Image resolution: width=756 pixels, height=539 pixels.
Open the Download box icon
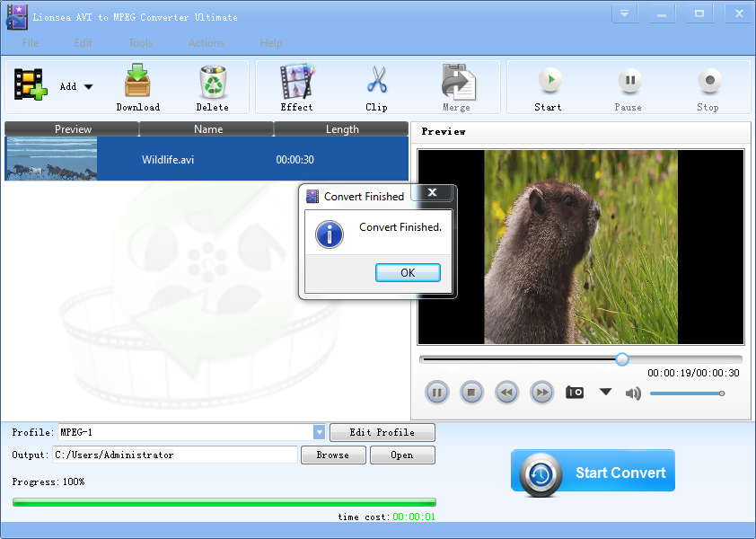coord(137,81)
